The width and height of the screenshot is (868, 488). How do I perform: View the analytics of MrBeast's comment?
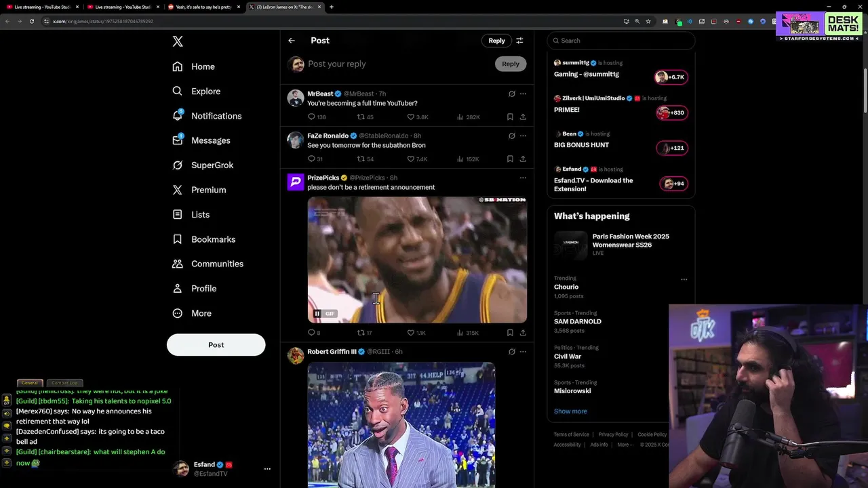click(468, 117)
